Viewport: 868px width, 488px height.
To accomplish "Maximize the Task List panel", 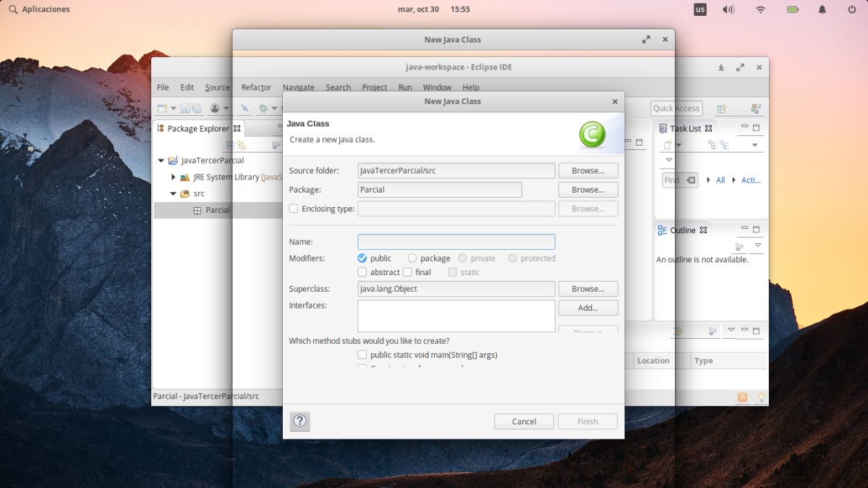I will [x=757, y=127].
